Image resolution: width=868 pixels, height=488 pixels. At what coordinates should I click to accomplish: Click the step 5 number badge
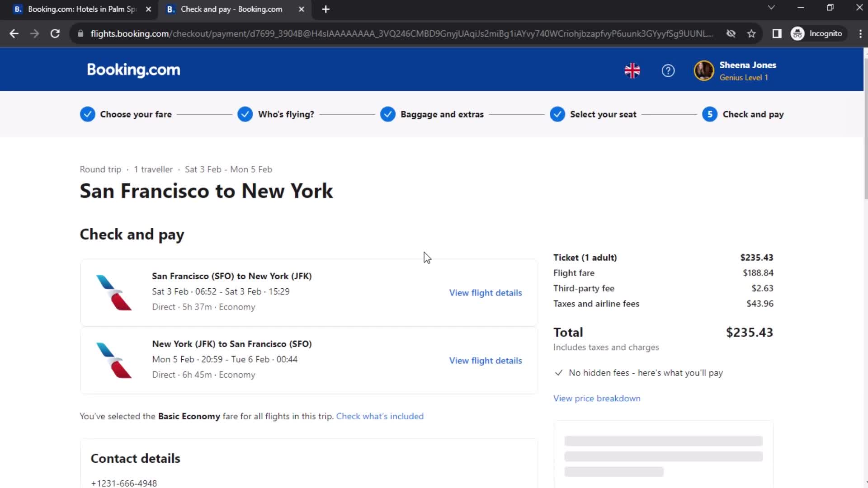(710, 114)
